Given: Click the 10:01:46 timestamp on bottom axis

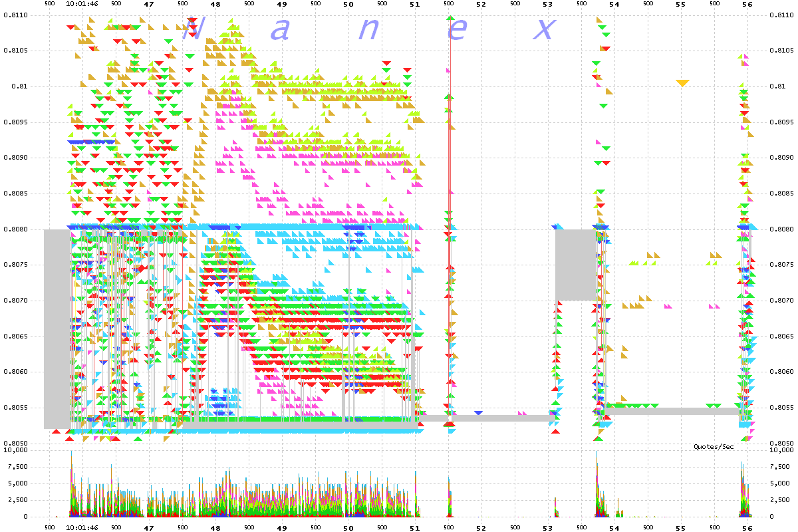Looking at the screenshot, I should pos(82,527).
